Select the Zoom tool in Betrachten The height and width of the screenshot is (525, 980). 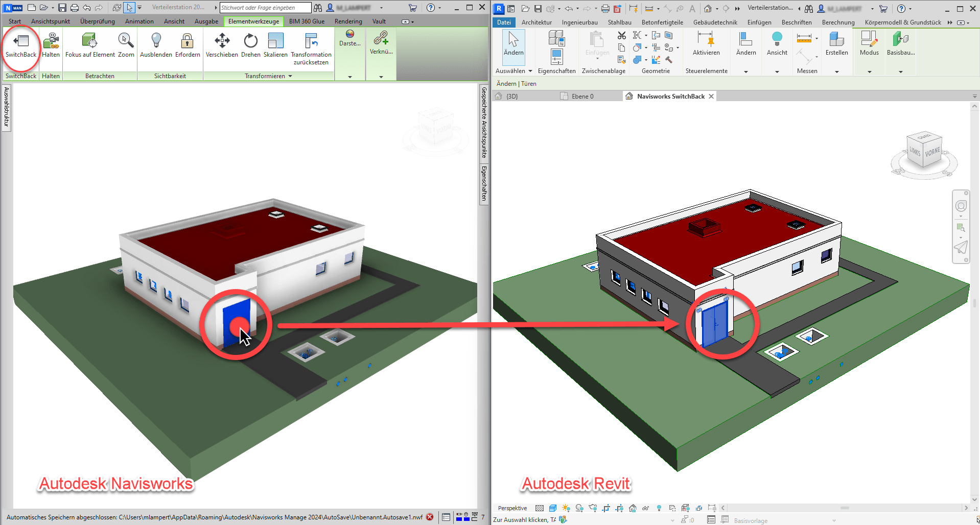click(x=126, y=41)
